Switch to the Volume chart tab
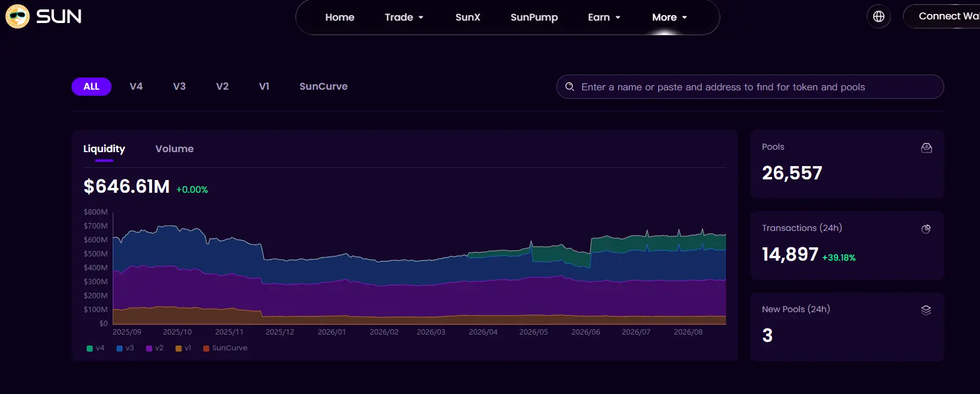This screenshot has height=394, width=980. (175, 149)
